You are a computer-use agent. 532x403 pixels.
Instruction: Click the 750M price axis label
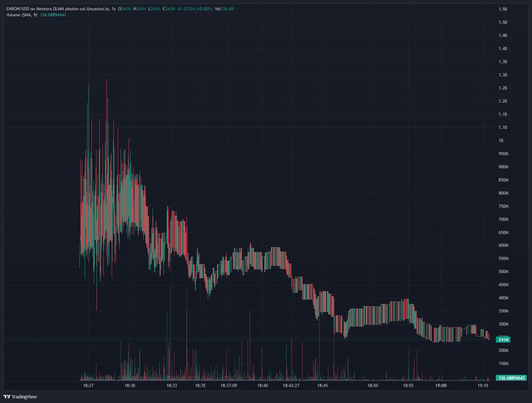pyautogui.click(x=503, y=206)
